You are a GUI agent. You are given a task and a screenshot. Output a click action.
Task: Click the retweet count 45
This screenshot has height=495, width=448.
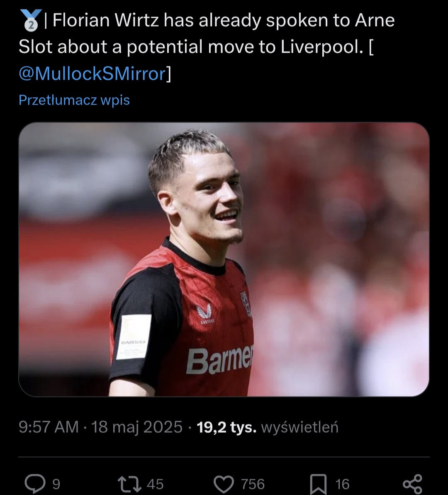(155, 484)
